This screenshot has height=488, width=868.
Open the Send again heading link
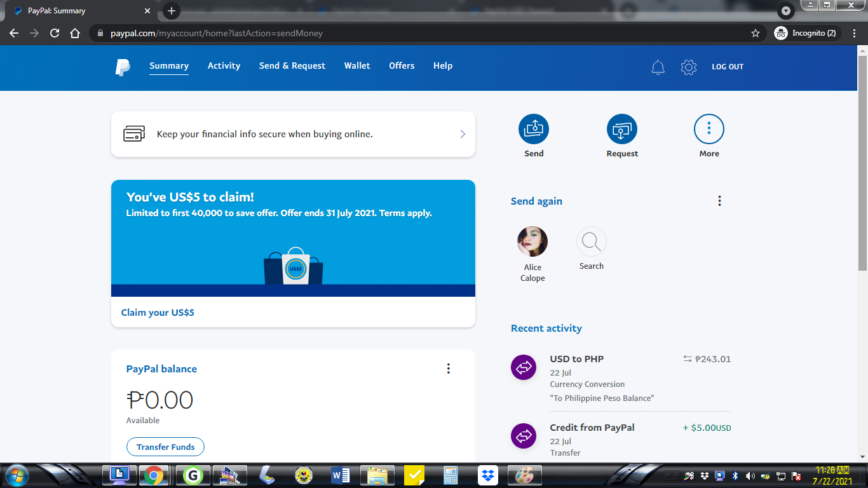536,201
